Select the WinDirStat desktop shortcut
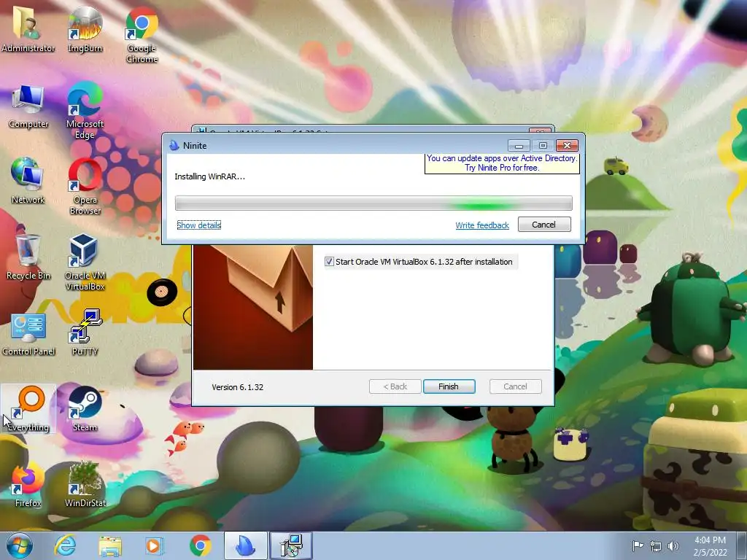Viewport: 747px width, 560px height. click(x=85, y=485)
